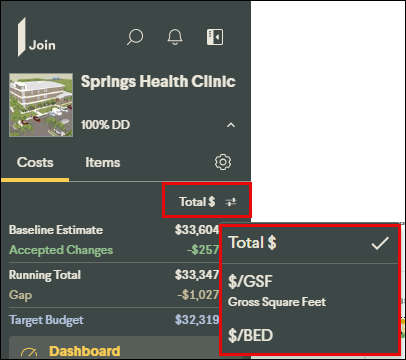Click the Springs Health Clinic project title

158,82
